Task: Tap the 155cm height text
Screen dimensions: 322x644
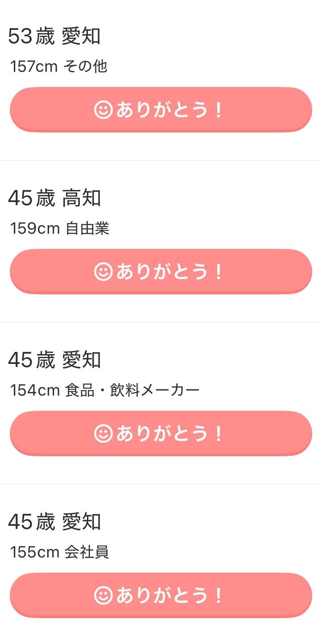Action: point(35,553)
